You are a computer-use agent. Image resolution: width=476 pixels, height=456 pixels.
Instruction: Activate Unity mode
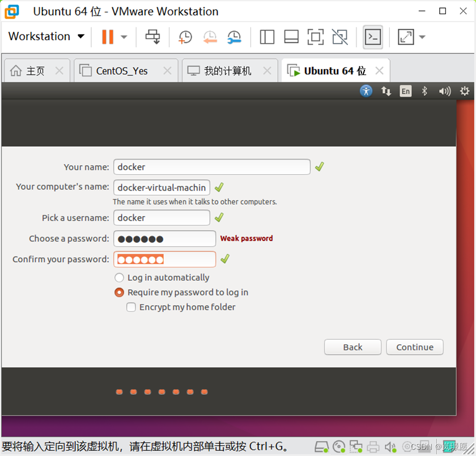click(x=339, y=36)
